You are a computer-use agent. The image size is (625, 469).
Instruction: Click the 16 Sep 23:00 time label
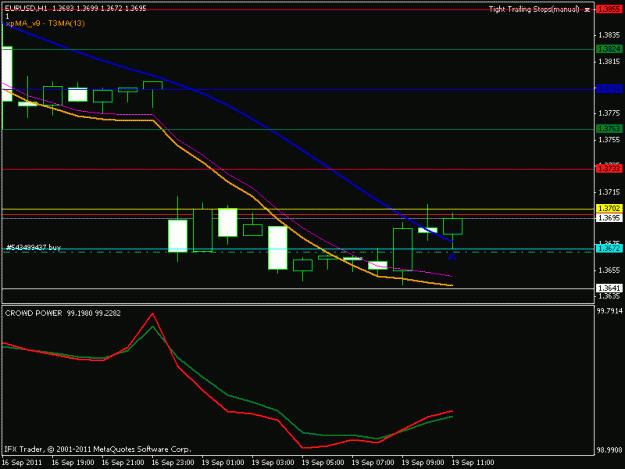tap(173, 462)
